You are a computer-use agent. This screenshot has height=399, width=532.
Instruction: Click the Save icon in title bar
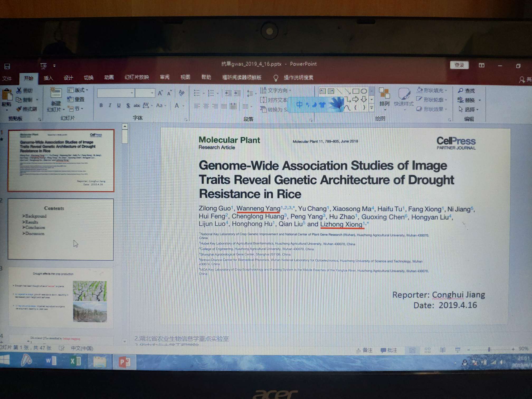tap(7, 66)
